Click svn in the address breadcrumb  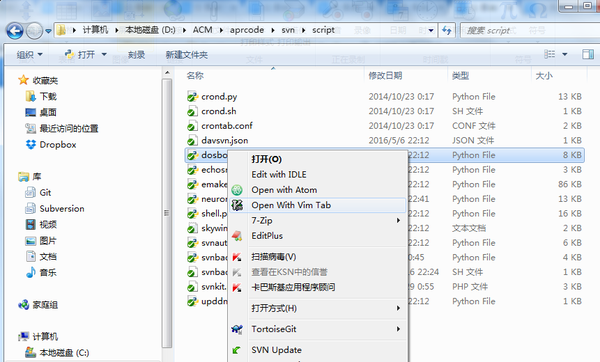(288, 30)
